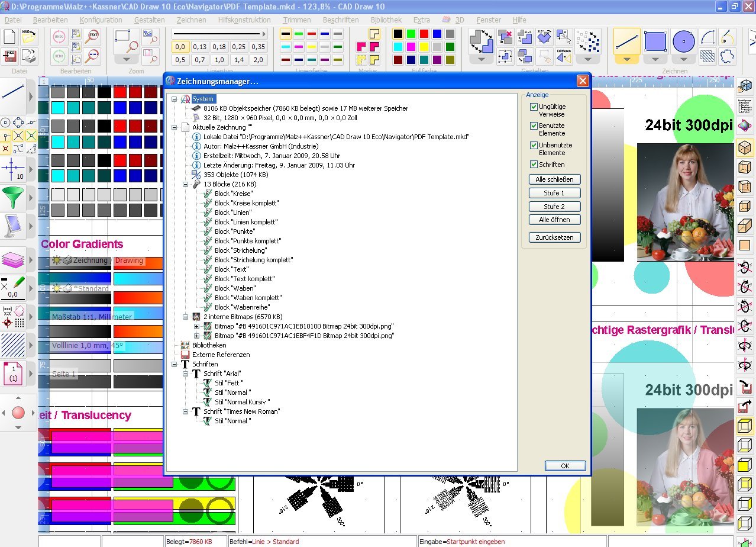This screenshot has height=547, width=756.
Task: Click the page 1 (1) icon in left sidebar
Action: point(13,374)
